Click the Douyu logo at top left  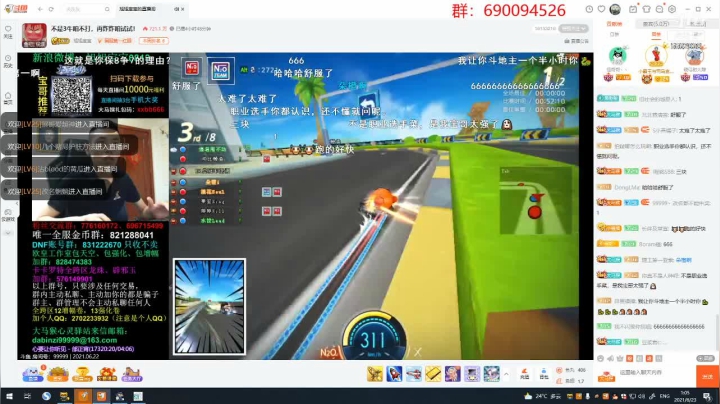pyautogui.click(x=16, y=9)
